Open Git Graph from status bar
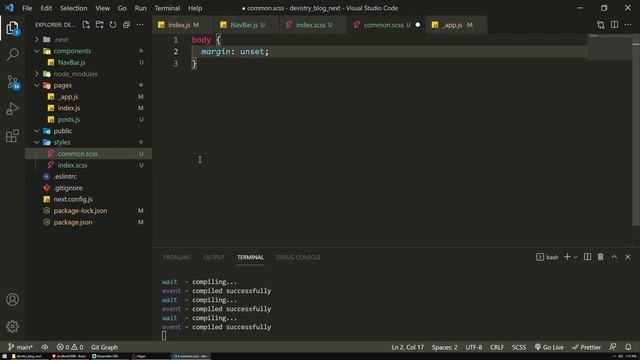 coord(104,347)
